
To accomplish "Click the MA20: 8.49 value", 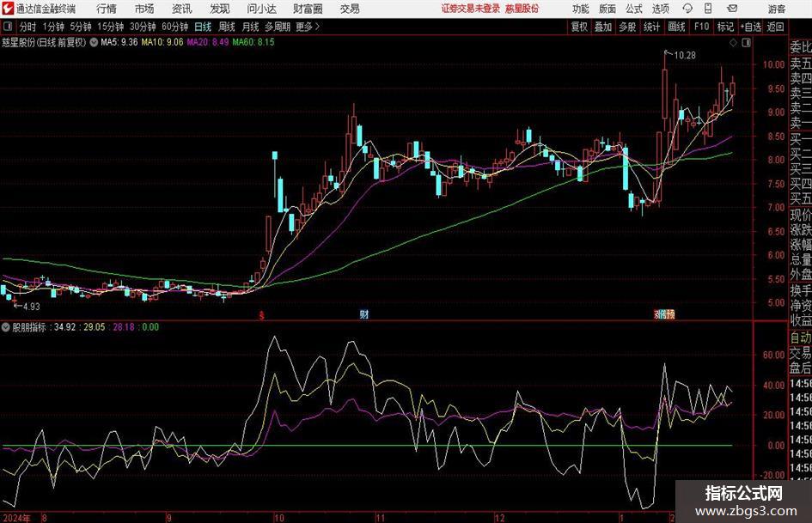I will (208, 42).
